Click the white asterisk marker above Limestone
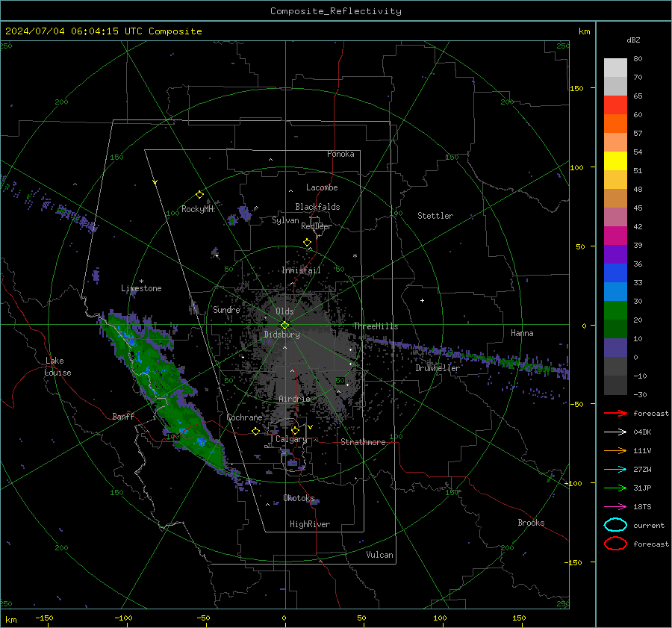The width and height of the screenshot is (672, 628). coord(141,282)
